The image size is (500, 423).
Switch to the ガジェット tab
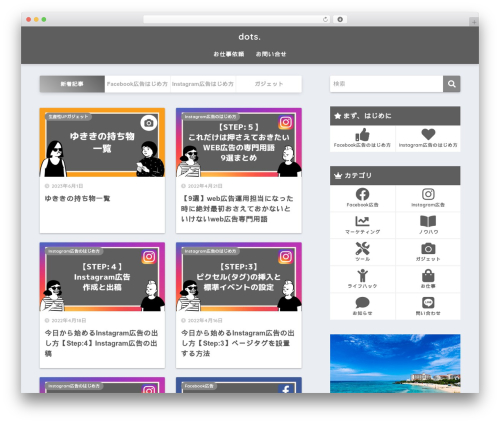click(269, 84)
